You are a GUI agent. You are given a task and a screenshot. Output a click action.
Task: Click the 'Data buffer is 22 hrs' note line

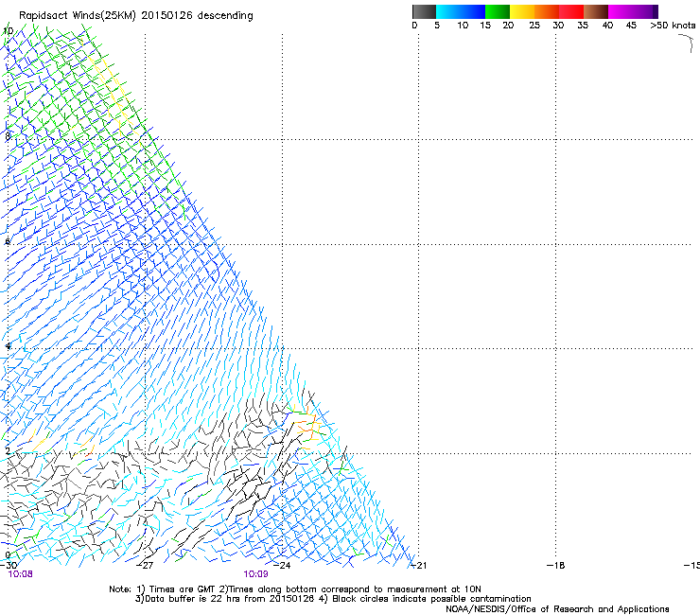pos(333,599)
